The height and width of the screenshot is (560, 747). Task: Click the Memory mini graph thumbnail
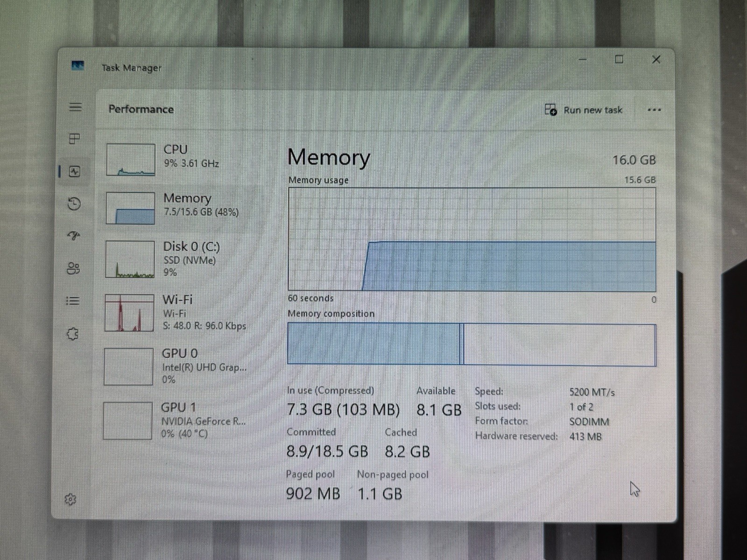(x=130, y=208)
